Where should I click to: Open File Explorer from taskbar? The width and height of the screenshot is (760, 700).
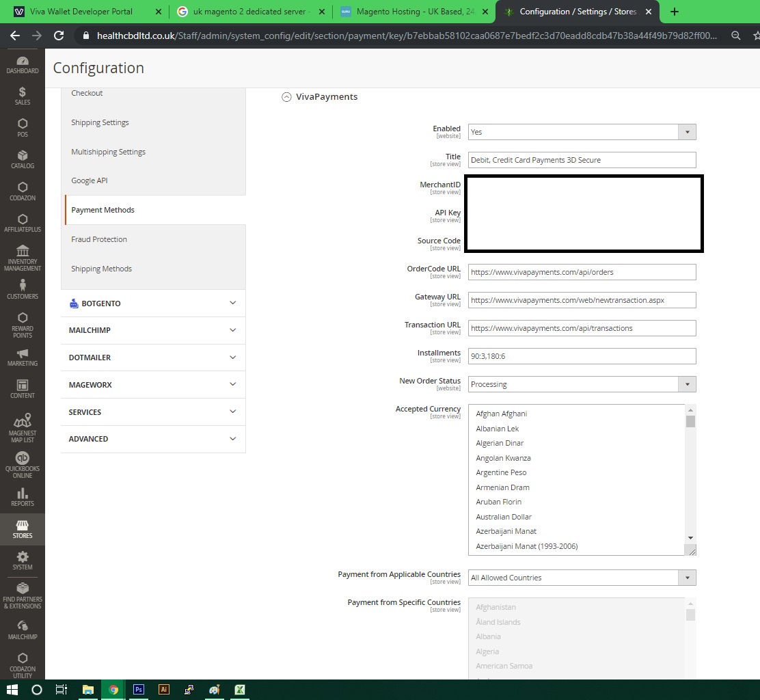87,690
